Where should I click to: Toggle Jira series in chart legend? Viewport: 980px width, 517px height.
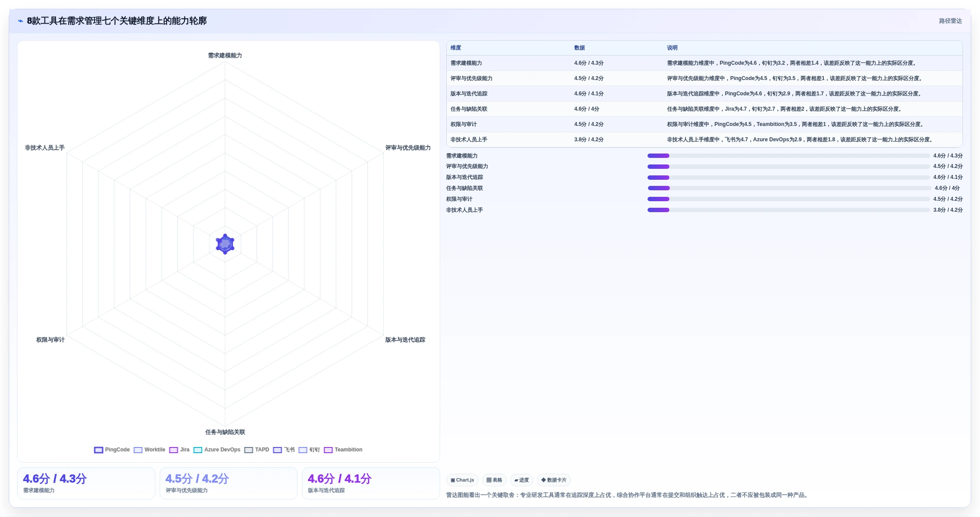[179, 450]
